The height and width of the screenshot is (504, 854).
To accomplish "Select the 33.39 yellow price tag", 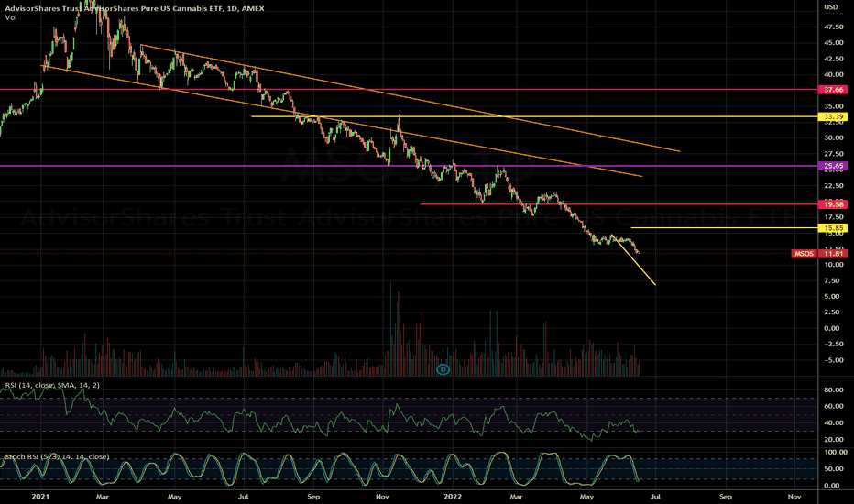I will [833, 116].
